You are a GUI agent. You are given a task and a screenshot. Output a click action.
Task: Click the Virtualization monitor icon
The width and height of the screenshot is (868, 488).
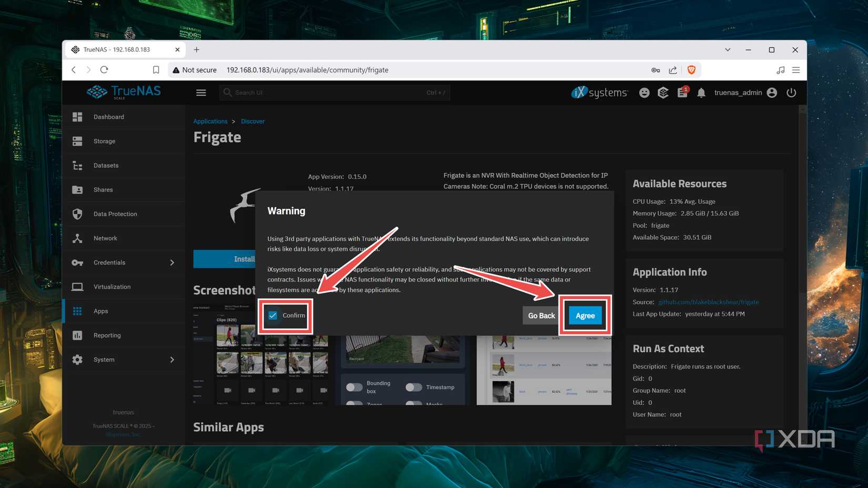point(77,287)
